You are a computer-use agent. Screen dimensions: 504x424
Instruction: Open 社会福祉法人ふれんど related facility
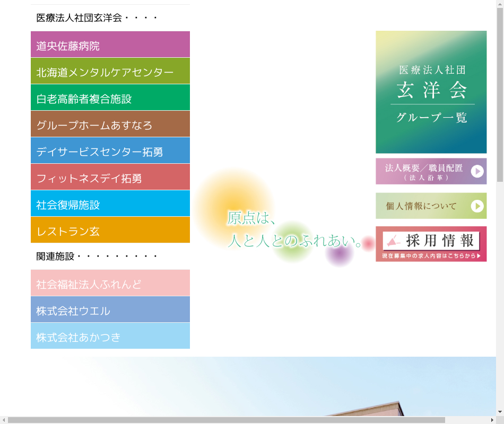[110, 283]
